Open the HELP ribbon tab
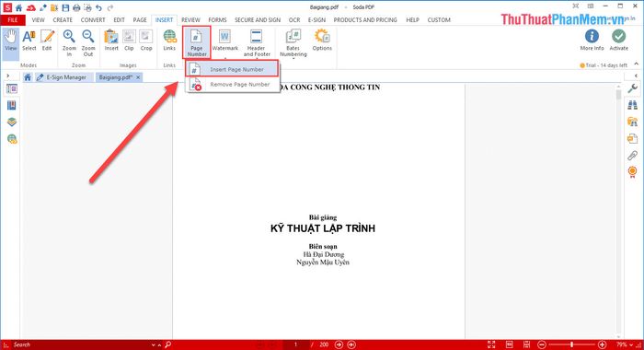 [x=412, y=19]
